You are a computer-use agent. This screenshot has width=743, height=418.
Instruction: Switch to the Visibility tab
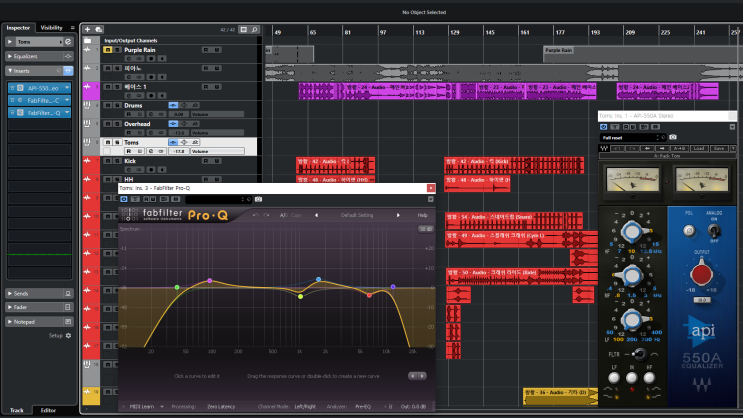point(51,28)
